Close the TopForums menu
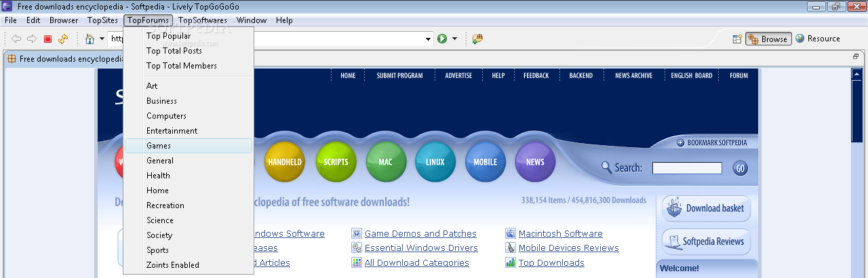 click(149, 20)
